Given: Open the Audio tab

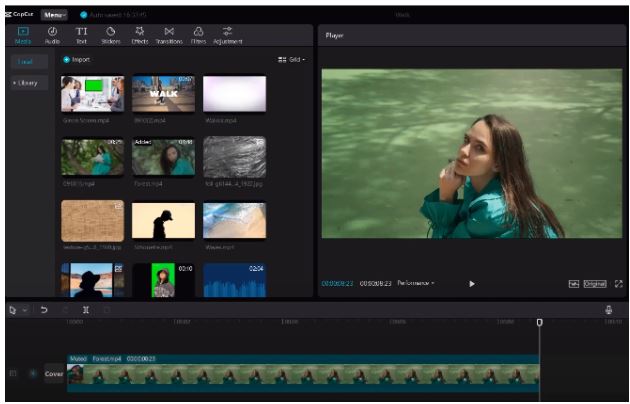Looking at the screenshot, I should (52, 35).
